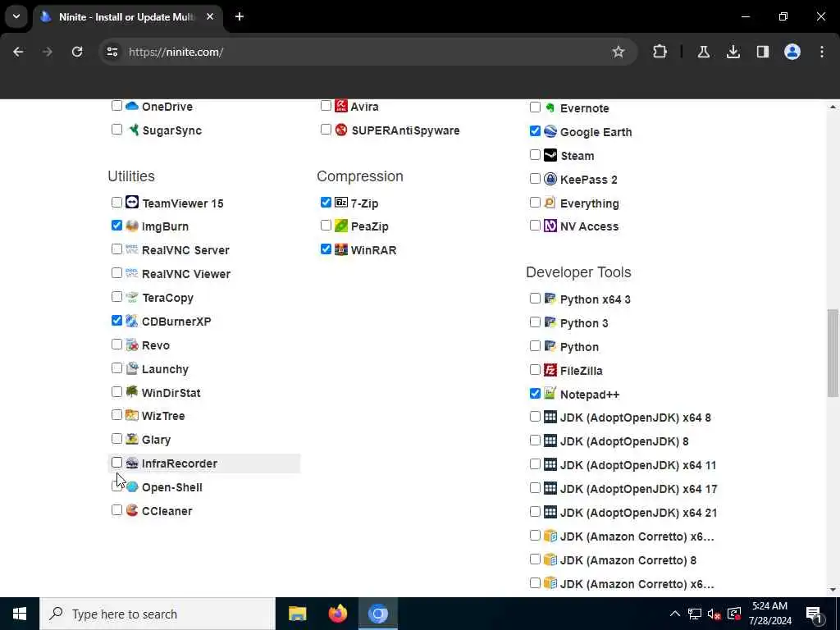Check the TeraCopy checkbox
The width and height of the screenshot is (840, 630).
116,296
